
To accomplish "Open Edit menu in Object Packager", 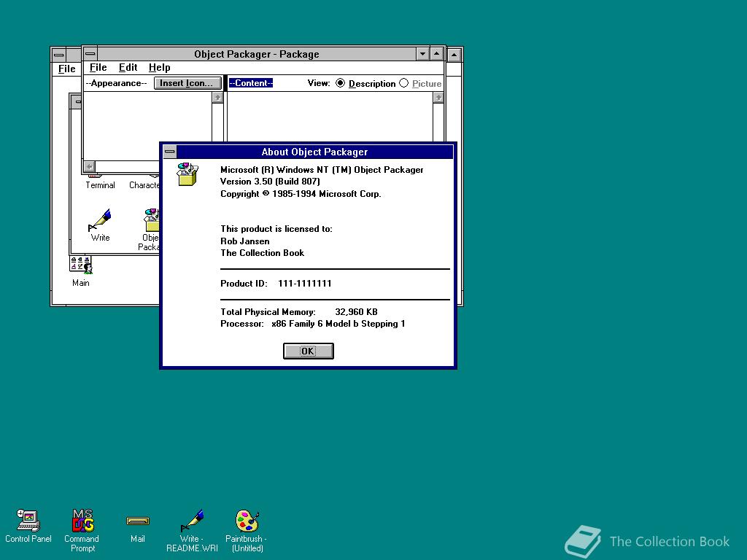I will [x=128, y=68].
